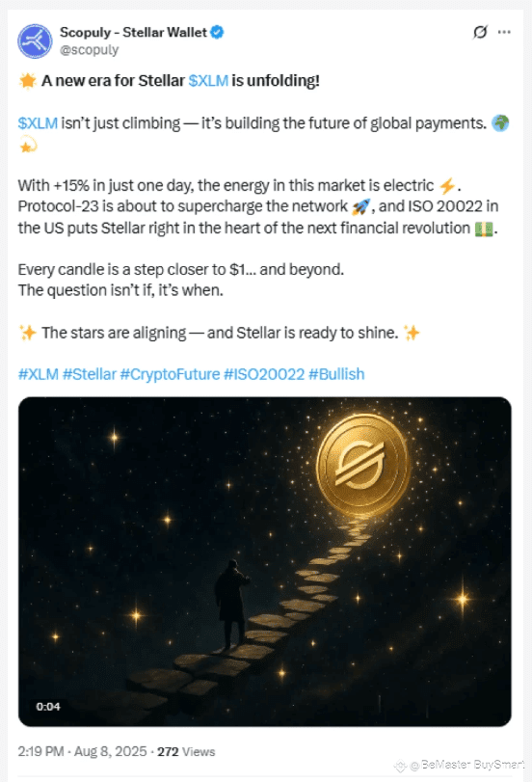Open the three-dot more options menu
This screenshot has height=782, width=532.
coord(505,33)
